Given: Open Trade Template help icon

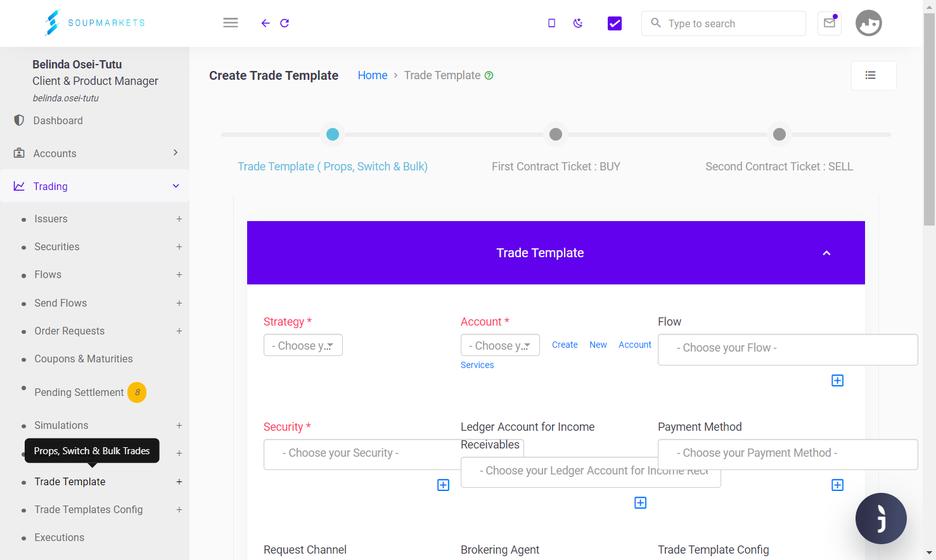Looking at the screenshot, I should [489, 75].
